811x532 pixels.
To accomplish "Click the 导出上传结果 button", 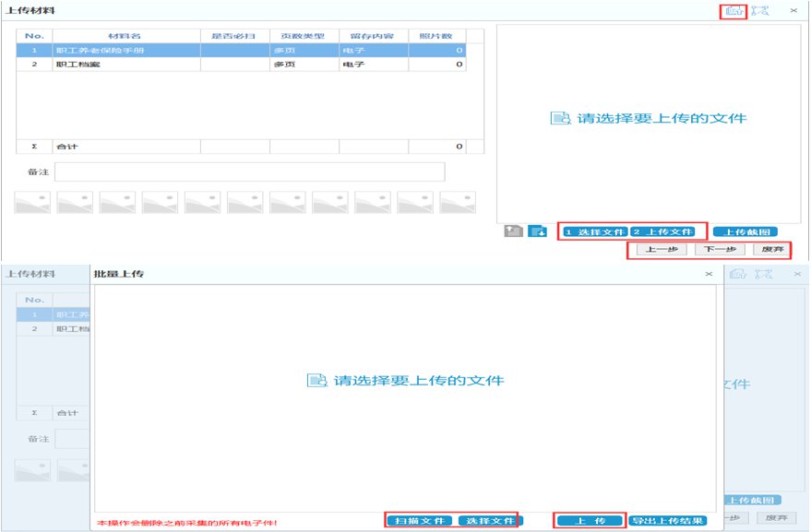I will [x=668, y=521].
